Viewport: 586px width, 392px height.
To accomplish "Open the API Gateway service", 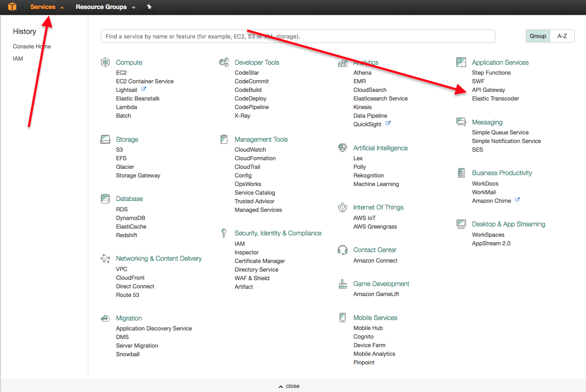I will pos(489,90).
